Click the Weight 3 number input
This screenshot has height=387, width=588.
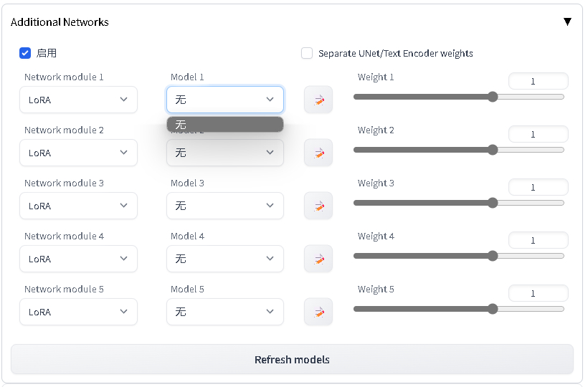coord(538,187)
